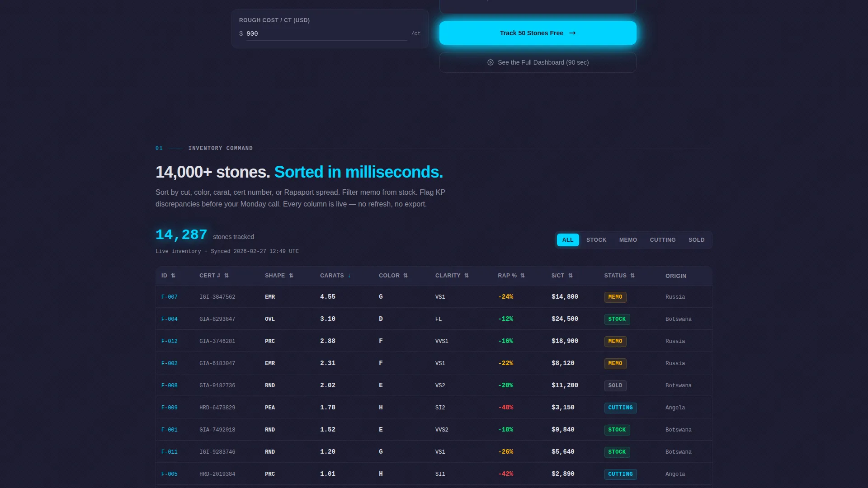Select cert number GIA-8293847

217,319
